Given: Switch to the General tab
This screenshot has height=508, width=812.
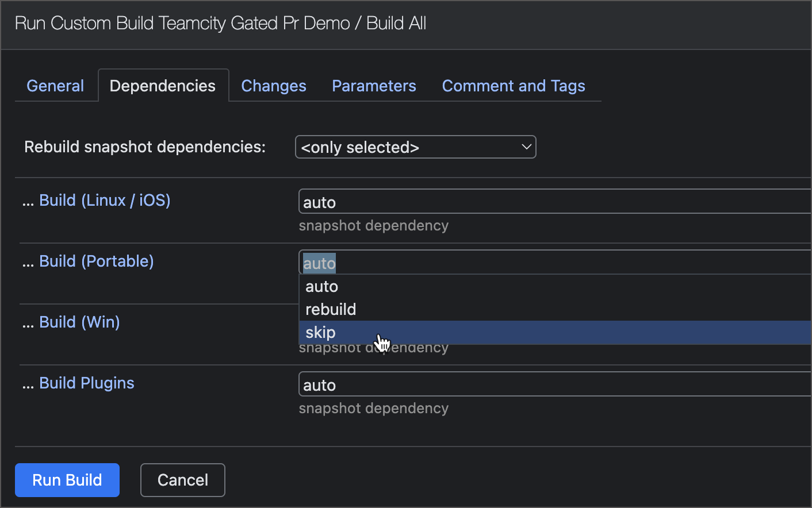Looking at the screenshot, I should [x=55, y=86].
